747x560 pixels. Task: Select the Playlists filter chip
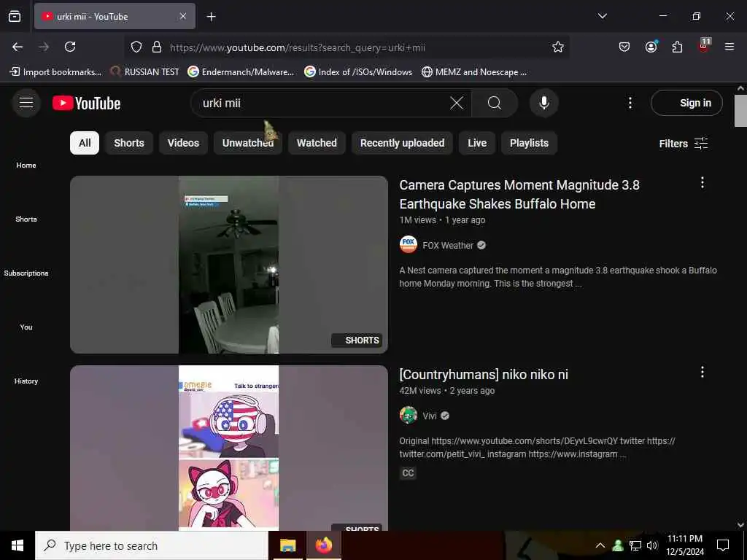[x=529, y=143]
